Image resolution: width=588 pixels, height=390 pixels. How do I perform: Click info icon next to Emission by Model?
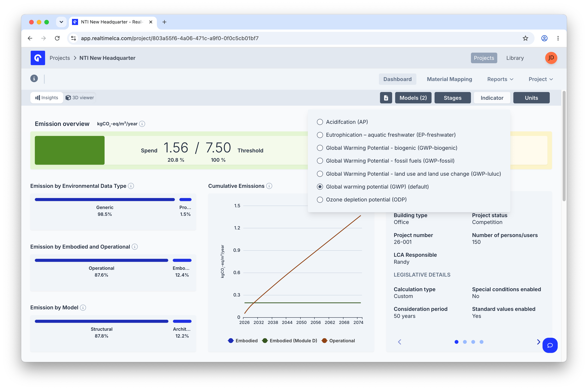[83, 308]
